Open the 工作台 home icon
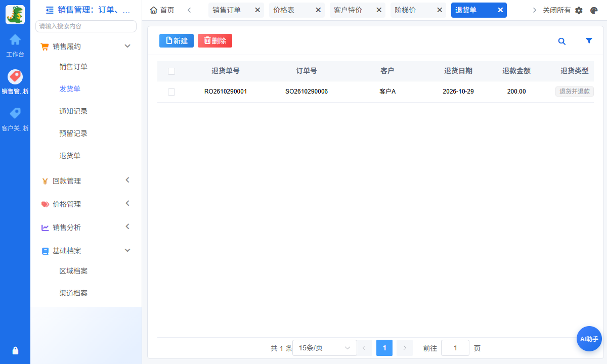Screen dimensions: 607x364 tap(15, 39)
